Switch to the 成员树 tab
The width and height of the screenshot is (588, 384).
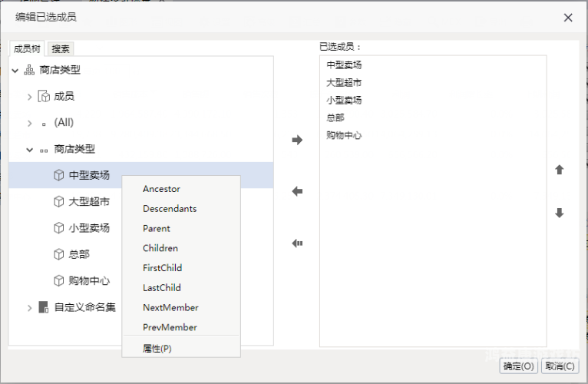(x=27, y=49)
